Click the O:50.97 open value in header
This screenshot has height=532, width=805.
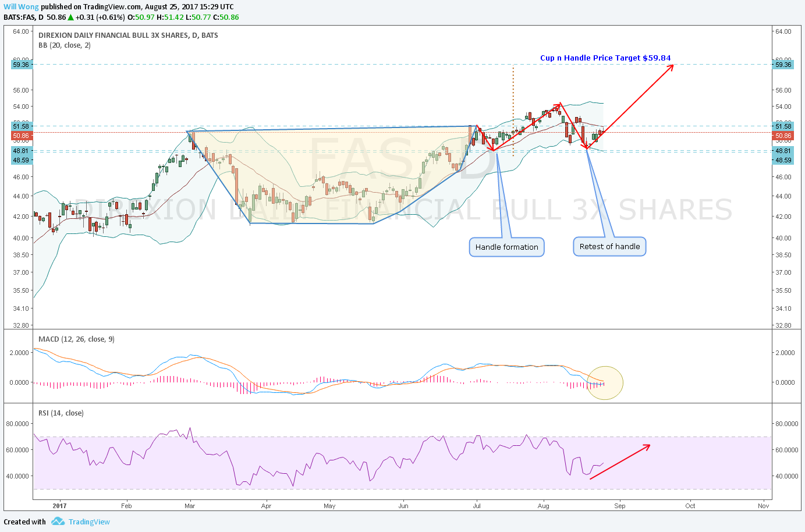[140, 17]
